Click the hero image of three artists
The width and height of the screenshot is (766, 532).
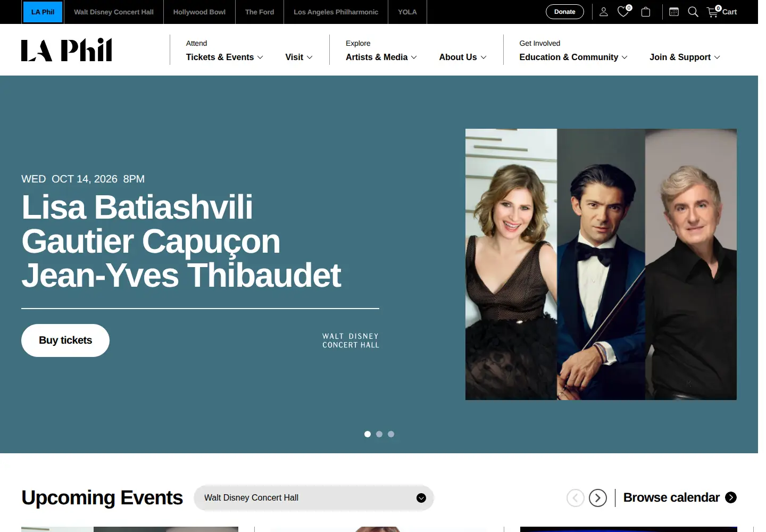point(601,264)
